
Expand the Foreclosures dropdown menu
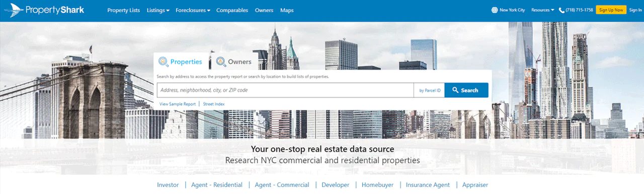pos(193,10)
